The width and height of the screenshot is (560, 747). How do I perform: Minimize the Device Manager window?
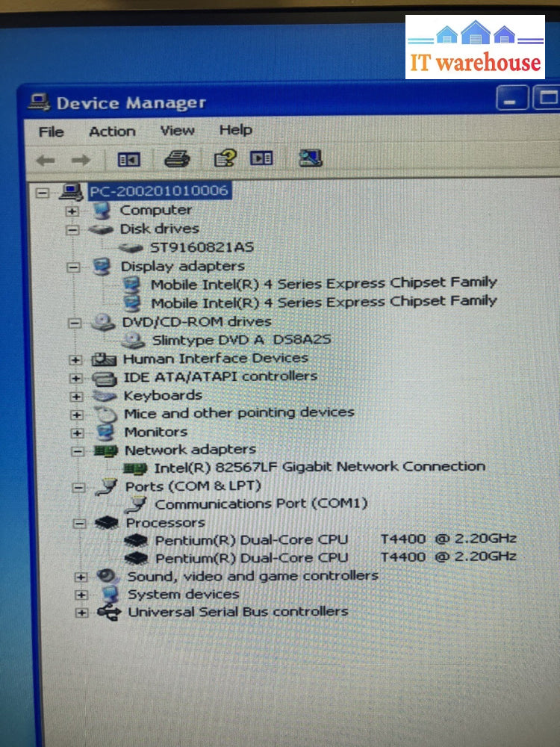pos(512,99)
